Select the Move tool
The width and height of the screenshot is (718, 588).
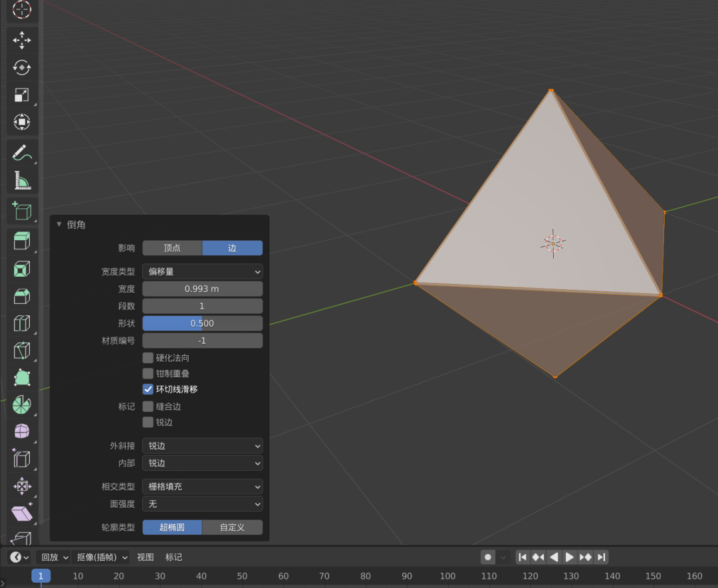[21, 41]
